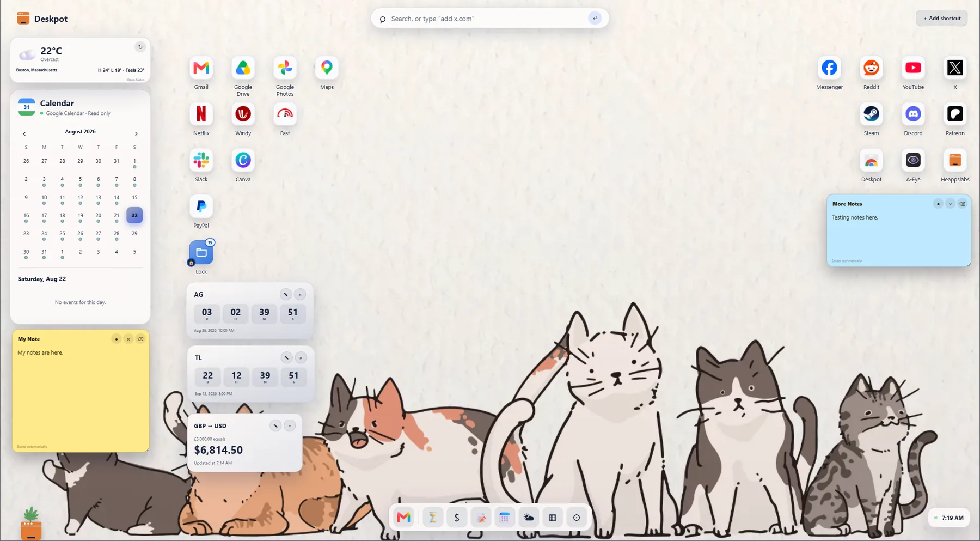
Task: Clear text in the My Note widget
Action: pos(140,339)
